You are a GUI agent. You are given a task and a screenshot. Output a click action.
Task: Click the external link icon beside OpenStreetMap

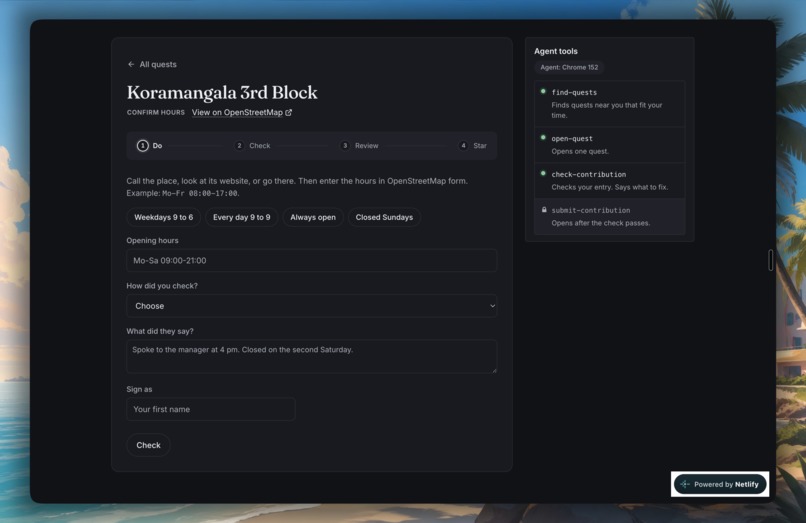[288, 113]
